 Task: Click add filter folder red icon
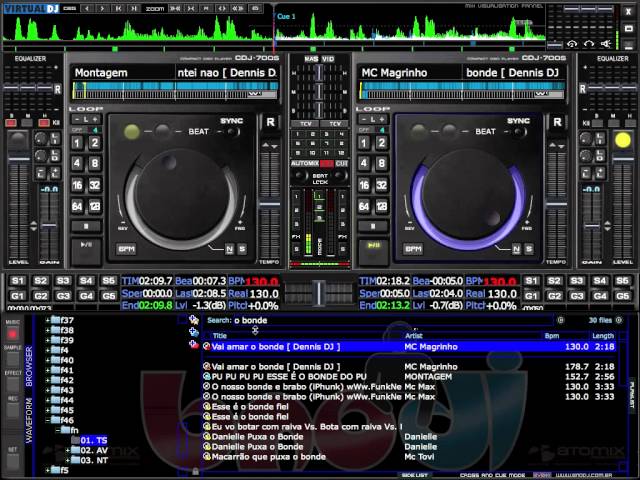193,345
